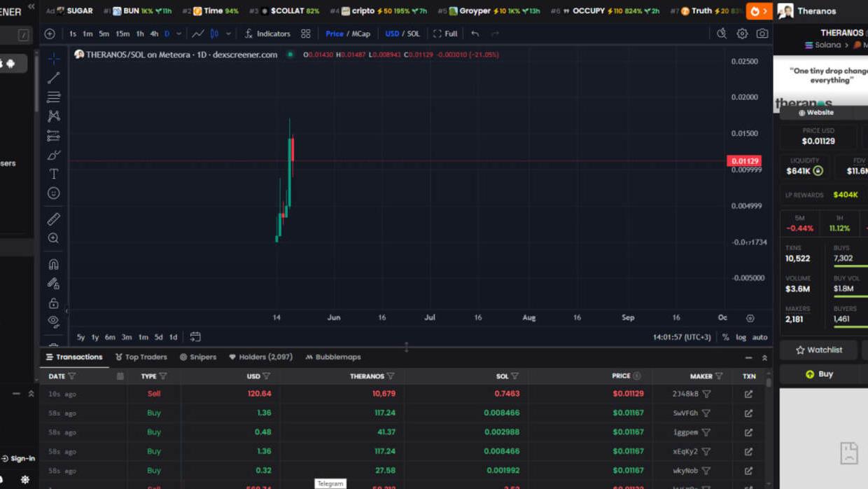Toggle auto scale on chart
The width and height of the screenshot is (868, 489).
pos(759,337)
